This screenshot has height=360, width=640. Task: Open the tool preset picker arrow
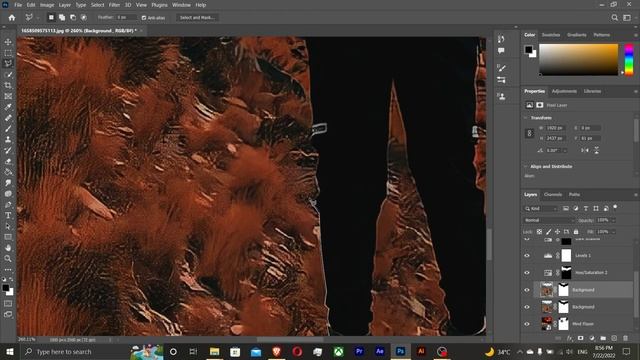(x=38, y=18)
